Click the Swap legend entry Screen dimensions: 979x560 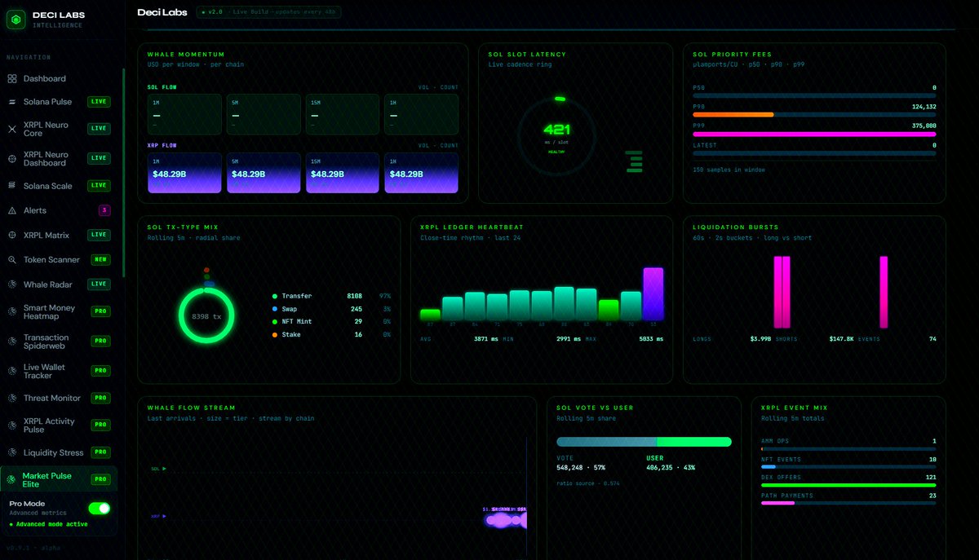point(332,309)
